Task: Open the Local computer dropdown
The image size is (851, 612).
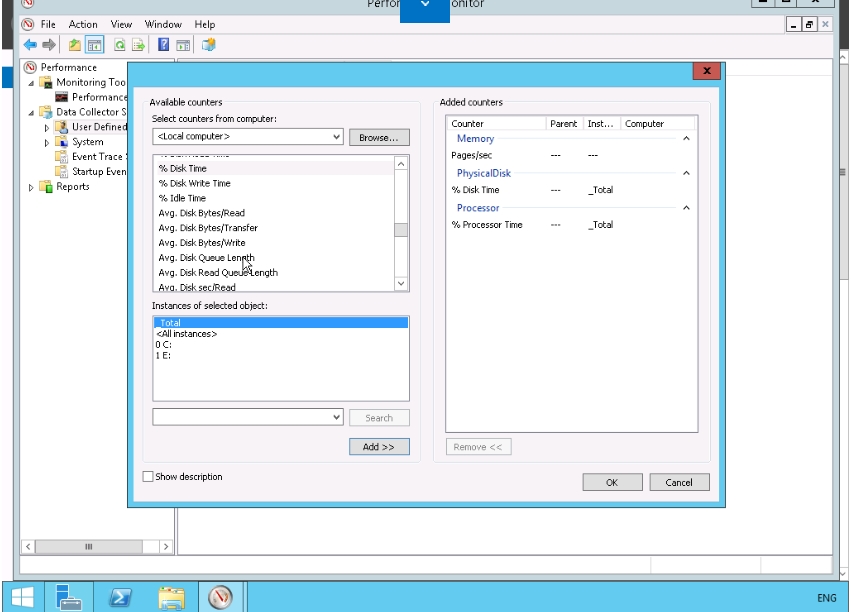Action: click(336, 136)
